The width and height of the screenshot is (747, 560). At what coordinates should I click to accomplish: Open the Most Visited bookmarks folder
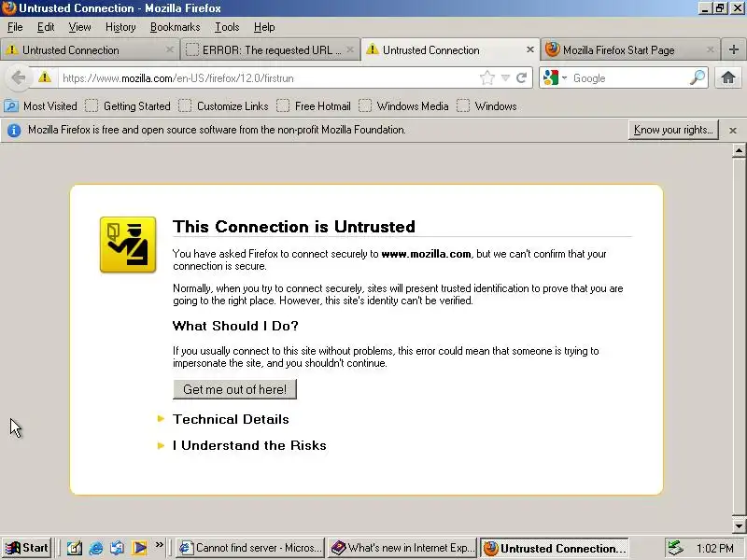point(41,106)
